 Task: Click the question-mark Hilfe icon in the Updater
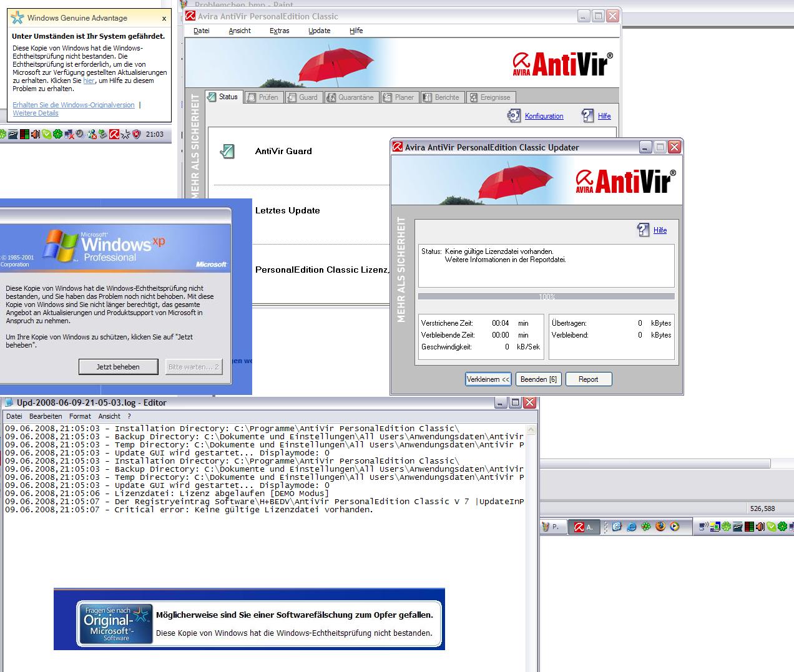coord(644,230)
